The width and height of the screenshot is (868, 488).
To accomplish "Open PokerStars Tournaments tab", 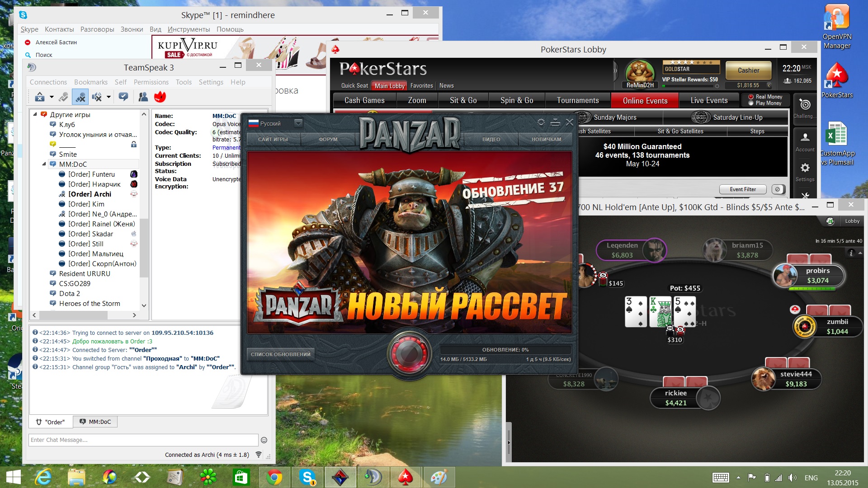I will click(x=578, y=100).
